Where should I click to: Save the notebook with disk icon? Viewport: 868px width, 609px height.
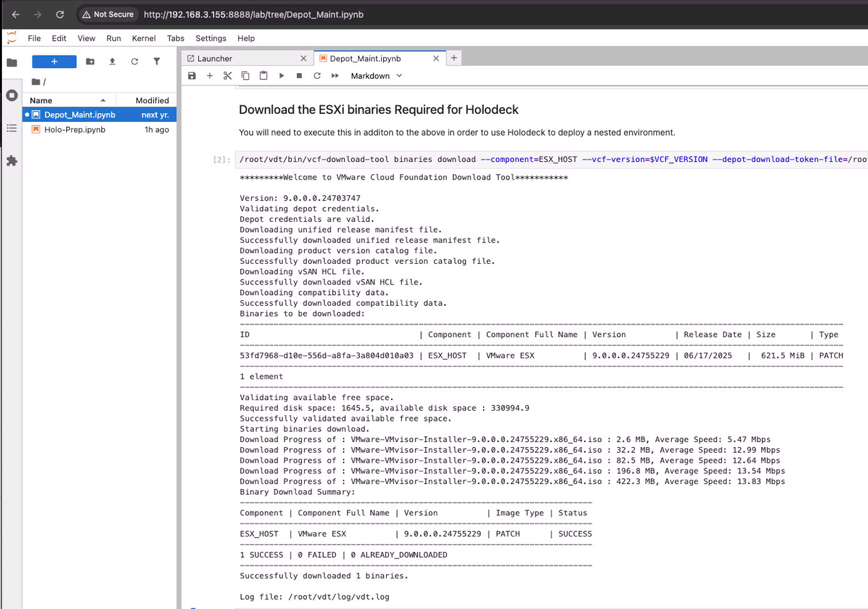(x=192, y=76)
